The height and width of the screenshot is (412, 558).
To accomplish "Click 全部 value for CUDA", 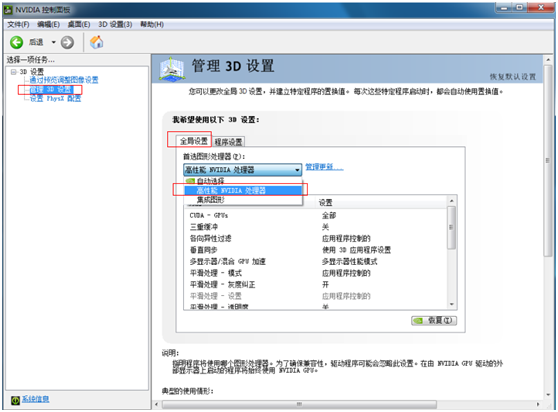I will [329, 215].
